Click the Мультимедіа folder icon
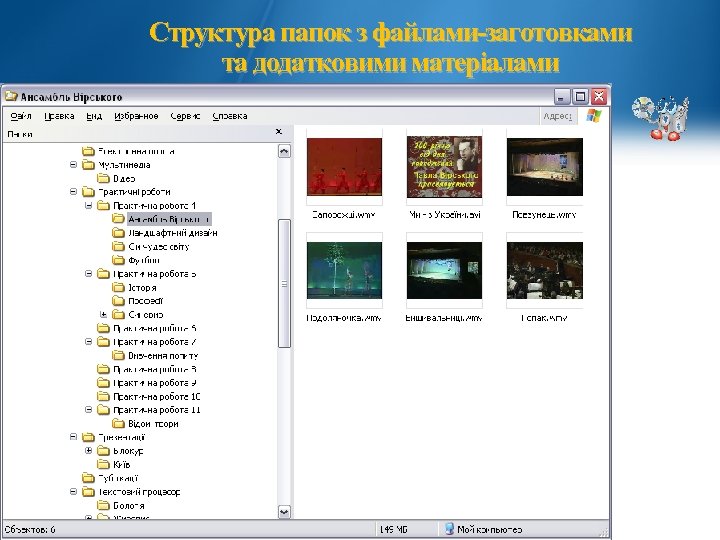 (88, 165)
